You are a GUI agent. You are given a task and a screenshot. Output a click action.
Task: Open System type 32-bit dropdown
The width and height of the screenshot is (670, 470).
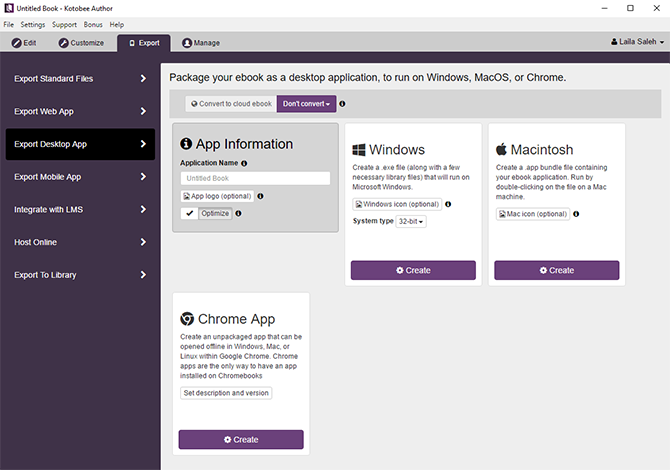(411, 221)
